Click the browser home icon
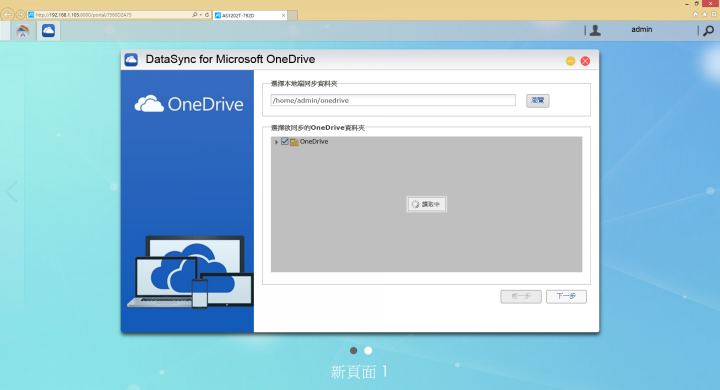 (x=696, y=14)
